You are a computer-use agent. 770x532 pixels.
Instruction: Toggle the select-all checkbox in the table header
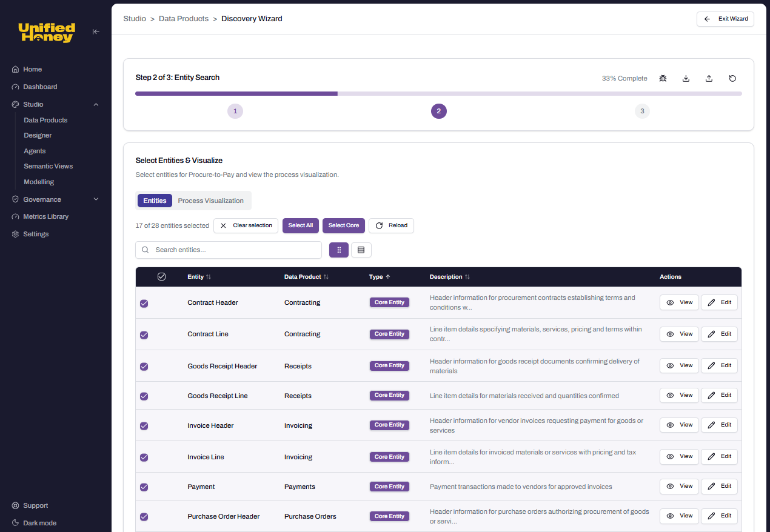161,276
